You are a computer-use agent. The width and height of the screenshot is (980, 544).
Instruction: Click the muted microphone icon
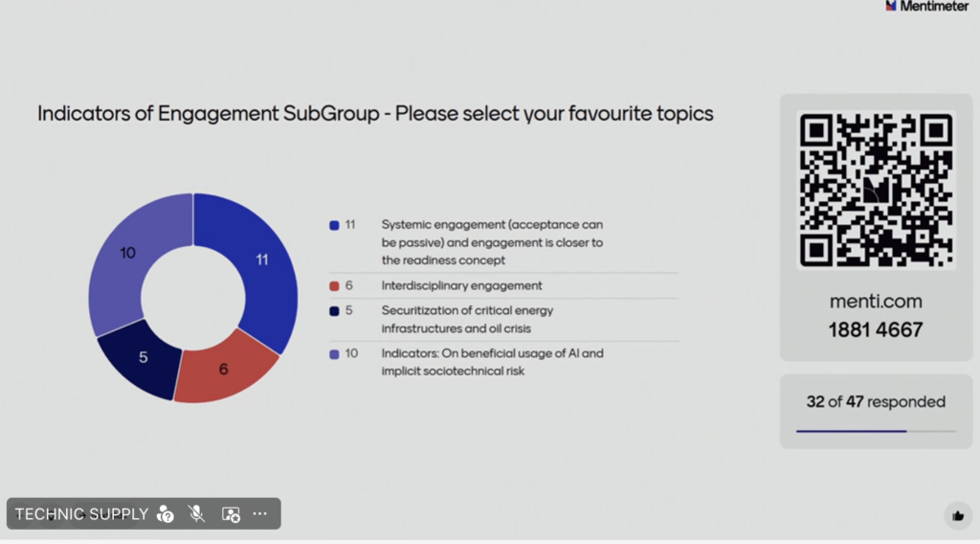197,514
